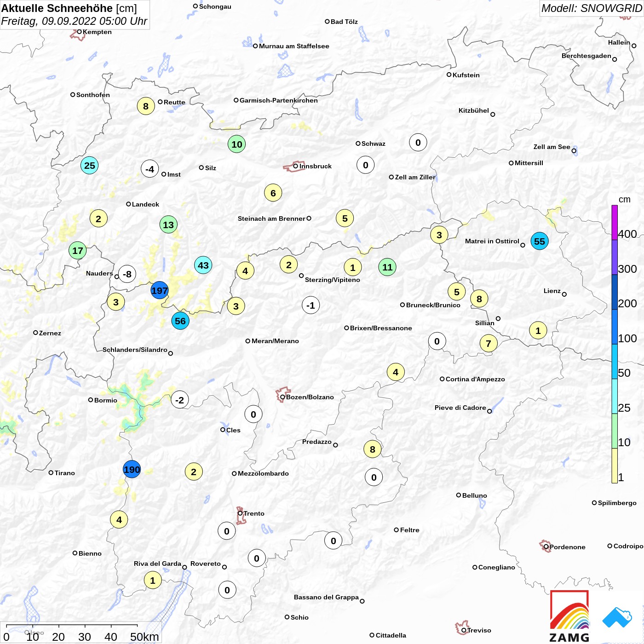The height and width of the screenshot is (644, 644).
Task: Click the date Freitag, 09.09.2022 05:00 Uhr
Action: (x=74, y=21)
